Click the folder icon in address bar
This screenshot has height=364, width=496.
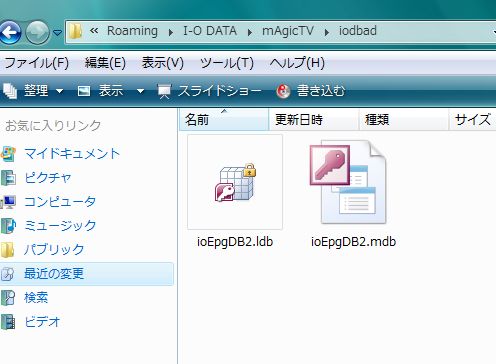tap(76, 31)
